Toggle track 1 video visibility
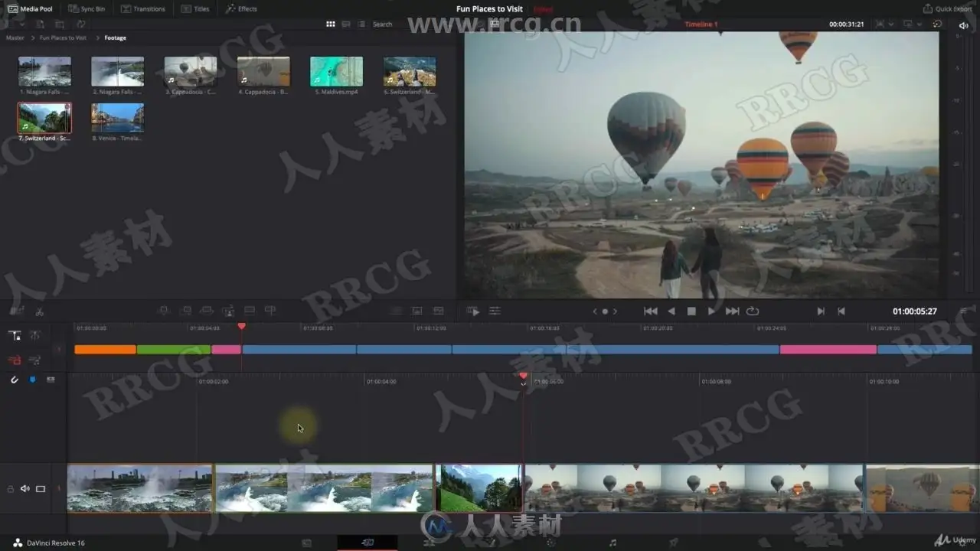980x551 pixels. (41, 488)
